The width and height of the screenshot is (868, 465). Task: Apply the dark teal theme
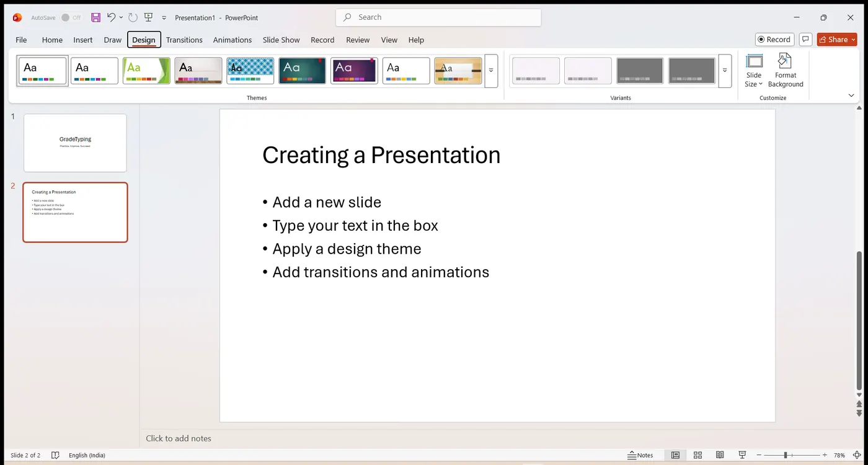click(302, 71)
